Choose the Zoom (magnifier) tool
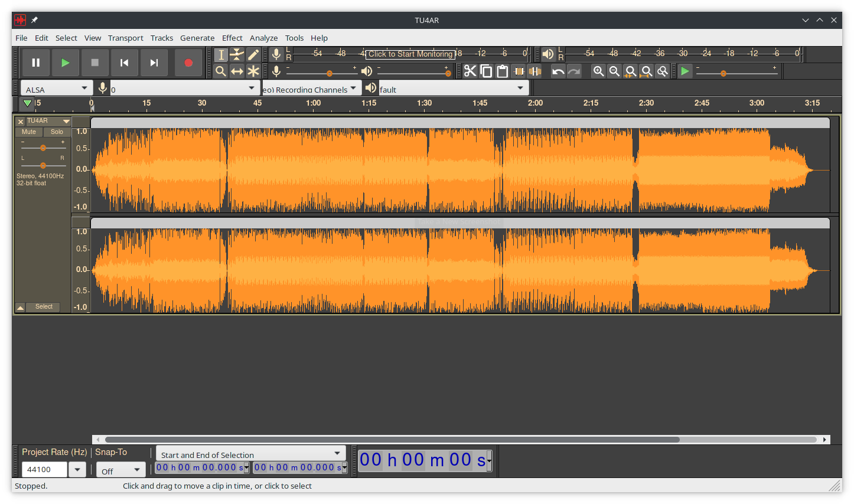854x504 pixels. (221, 71)
